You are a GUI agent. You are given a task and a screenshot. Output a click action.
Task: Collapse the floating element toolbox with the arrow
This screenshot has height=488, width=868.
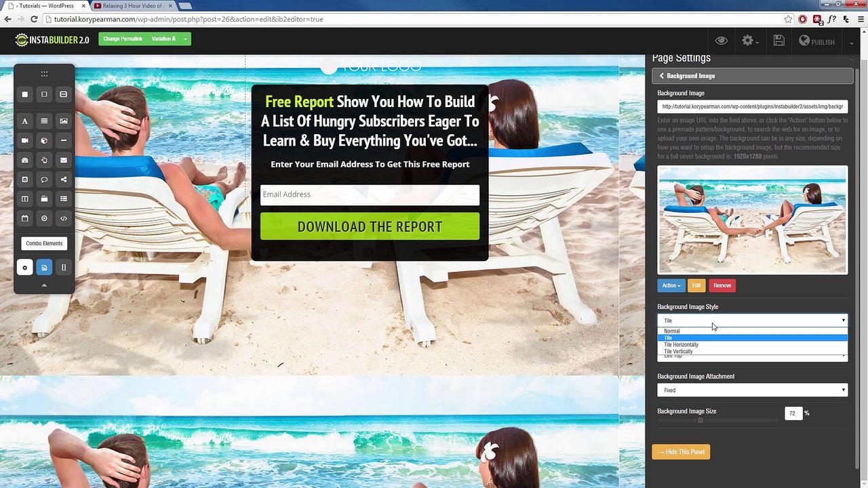tap(44, 285)
